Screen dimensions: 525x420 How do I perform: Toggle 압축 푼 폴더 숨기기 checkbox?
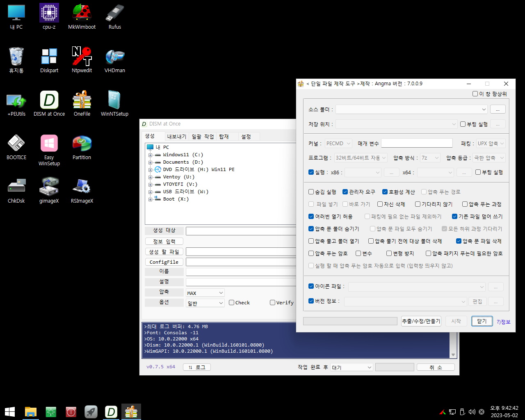coord(311,229)
